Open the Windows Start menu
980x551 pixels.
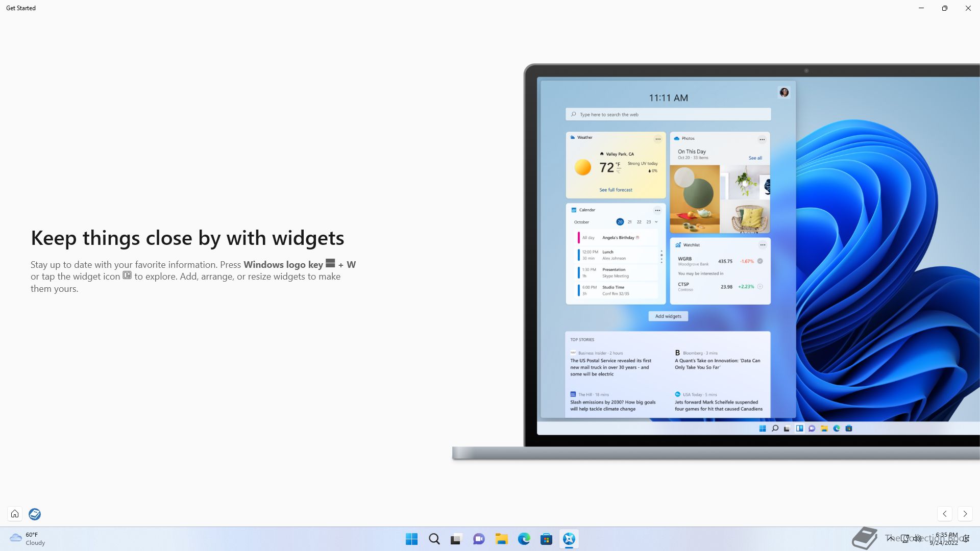(x=411, y=539)
